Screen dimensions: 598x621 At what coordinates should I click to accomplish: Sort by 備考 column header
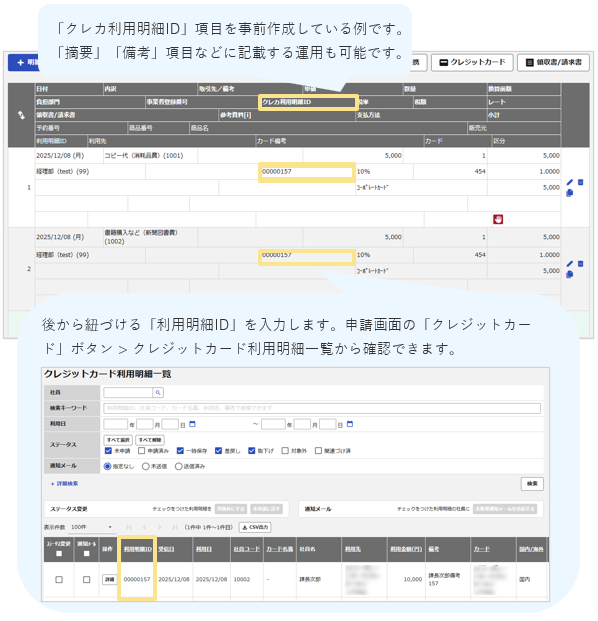tap(434, 549)
